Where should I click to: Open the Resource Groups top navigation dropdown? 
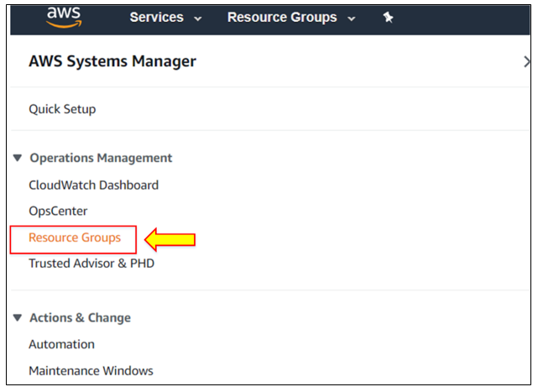pos(291,17)
